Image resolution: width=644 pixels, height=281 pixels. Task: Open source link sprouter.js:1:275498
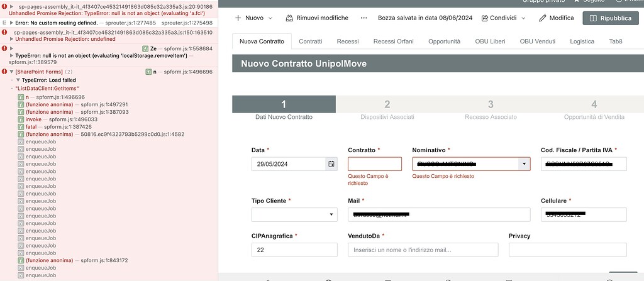187,23
